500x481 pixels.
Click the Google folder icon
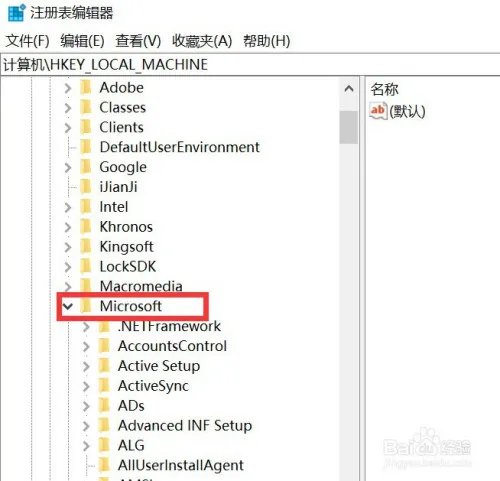click(86, 167)
